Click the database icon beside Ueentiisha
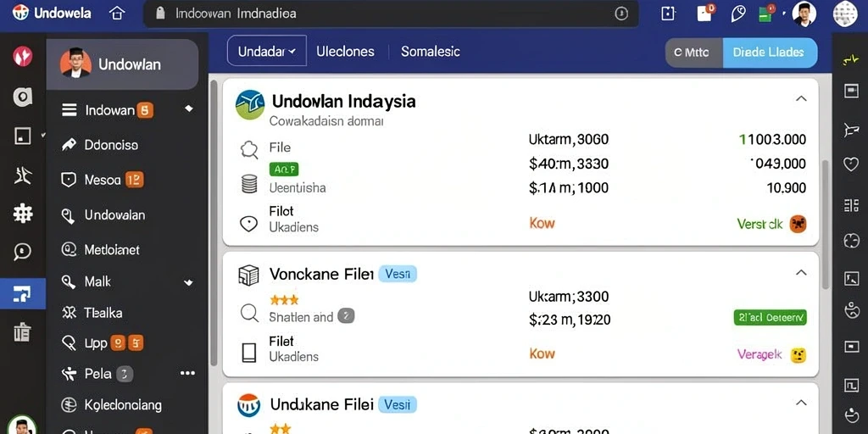The height and width of the screenshot is (434, 868). pyautogui.click(x=249, y=184)
